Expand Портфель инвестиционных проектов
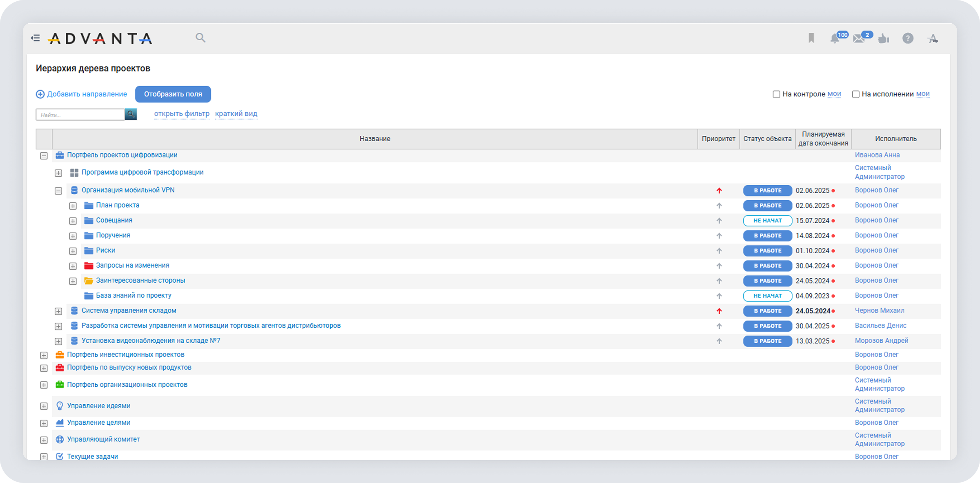Viewport: 980px width, 483px height. (x=44, y=355)
